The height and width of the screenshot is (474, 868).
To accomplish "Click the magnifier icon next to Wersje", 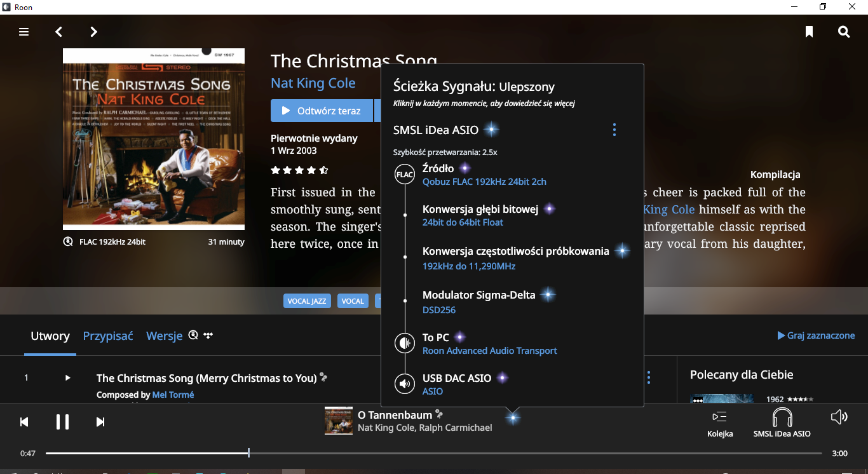I will pos(193,335).
